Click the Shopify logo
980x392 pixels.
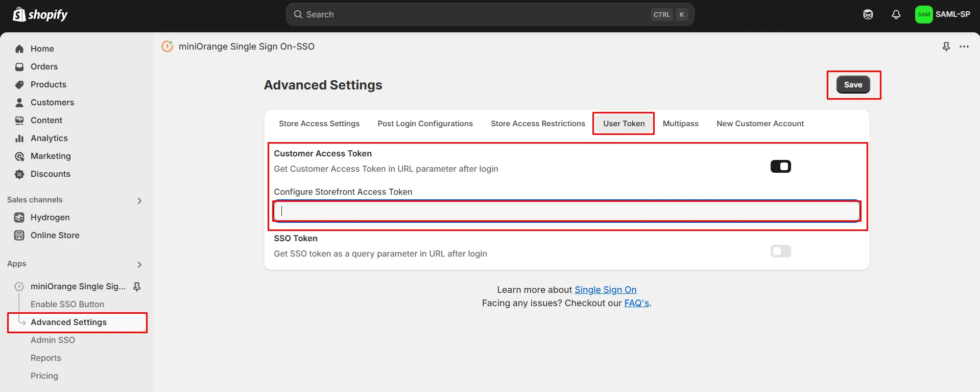pos(40,14)
